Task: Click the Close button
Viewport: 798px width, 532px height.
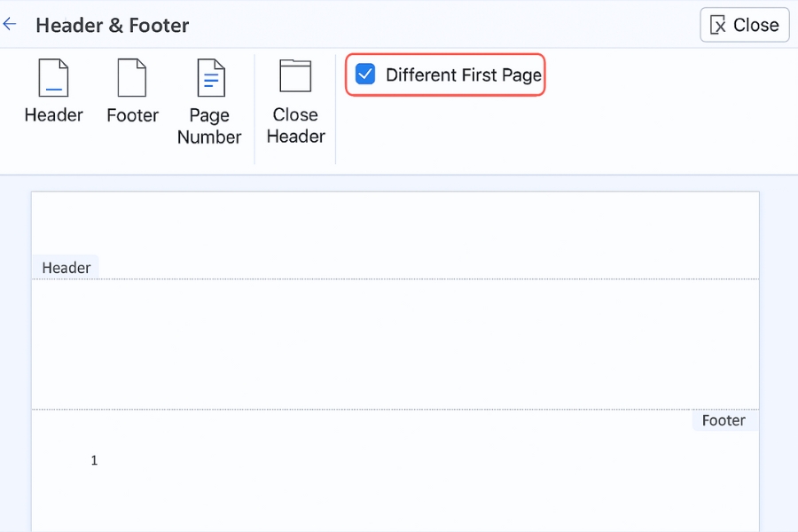Action: pyautogui.click(x=744, y=25)
